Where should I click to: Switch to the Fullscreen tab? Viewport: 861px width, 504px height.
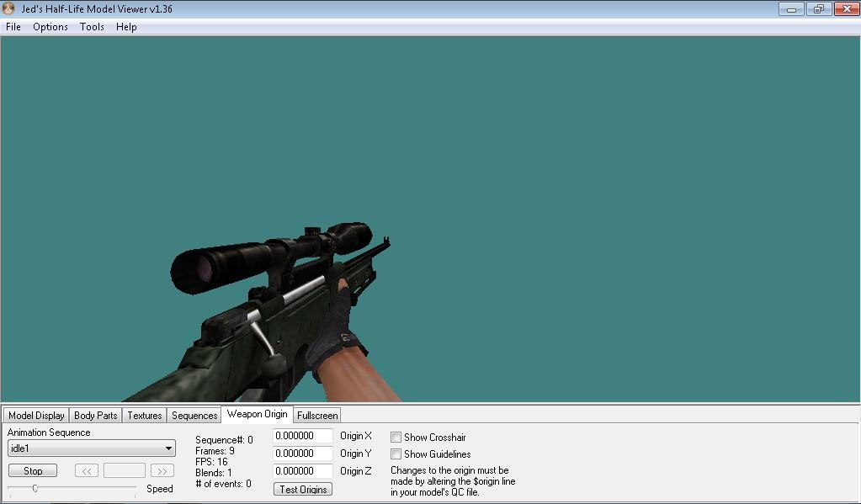(x=316, y=415)
